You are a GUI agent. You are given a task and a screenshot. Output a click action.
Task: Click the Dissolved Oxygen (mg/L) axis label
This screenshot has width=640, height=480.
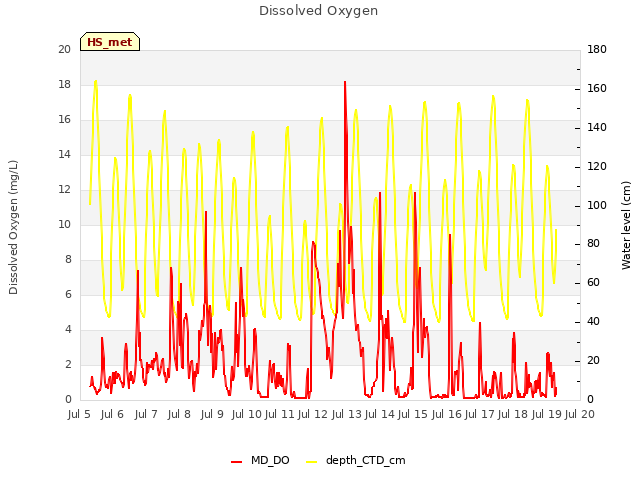click(x=13, y=227)
